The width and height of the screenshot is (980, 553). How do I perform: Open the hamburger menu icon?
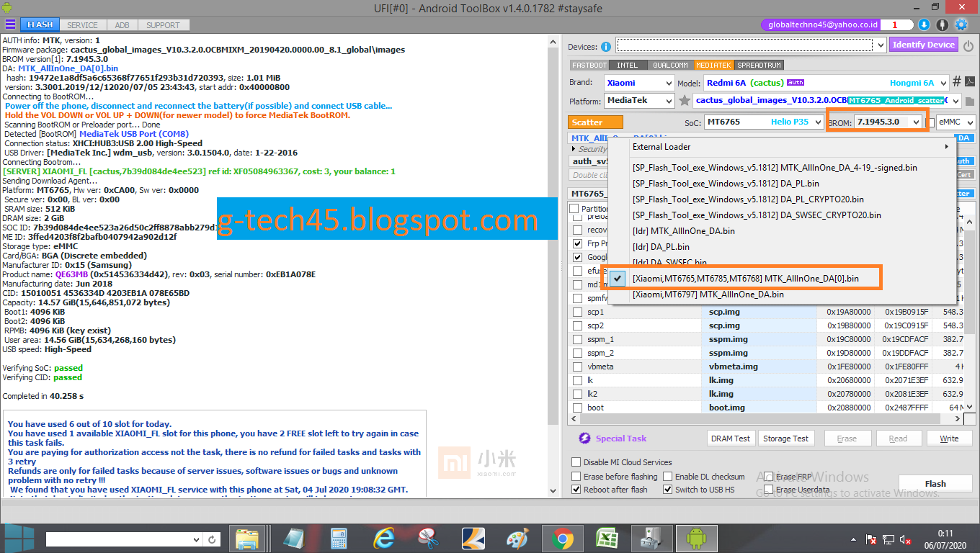(10, 24)
